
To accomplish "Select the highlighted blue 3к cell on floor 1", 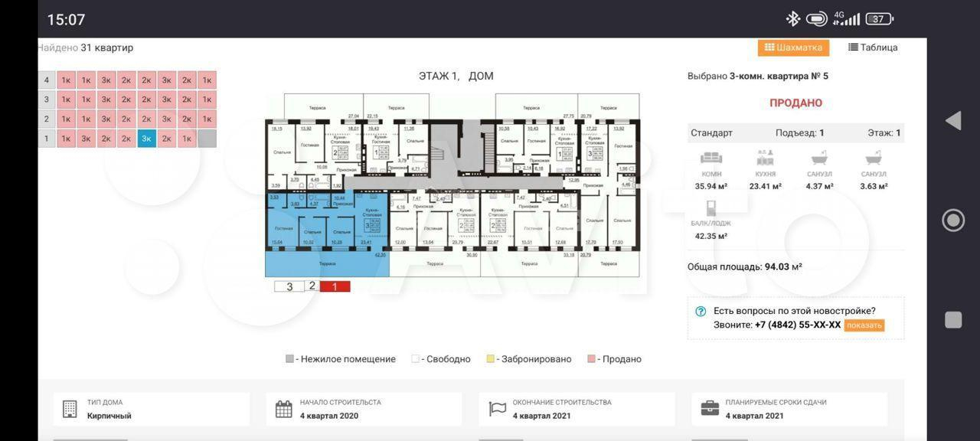I will pos(146,139).
